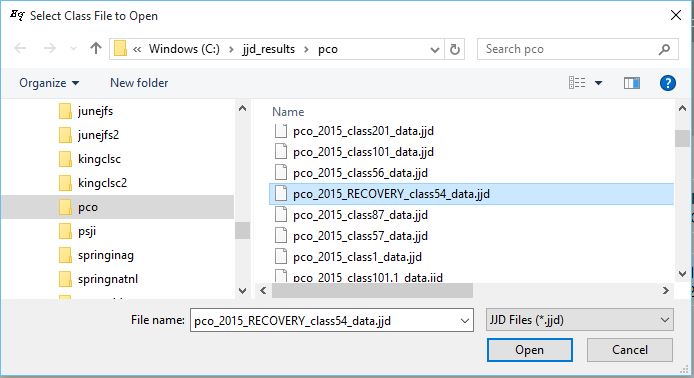The width and height of the screenshot is (694, 378).
Task: Select the springnatnl folder
Action: 108,279
